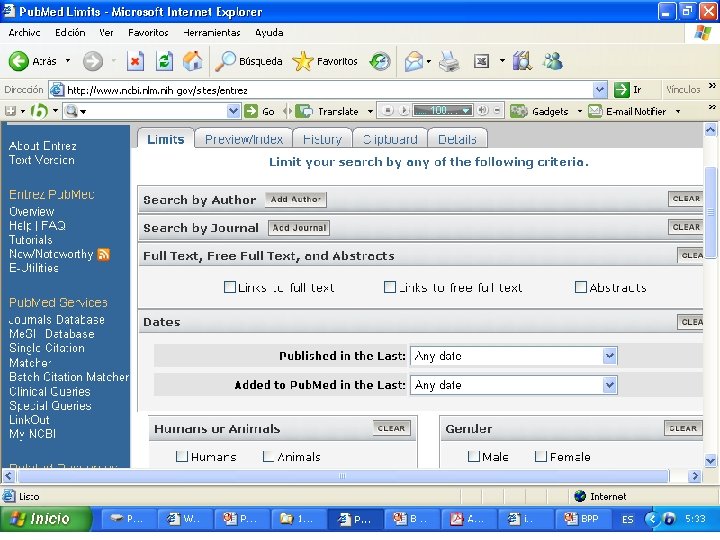Screen dimensions: 720x540
Task: Clear the Humans or Animals section
Action: [x=391, y=428]
